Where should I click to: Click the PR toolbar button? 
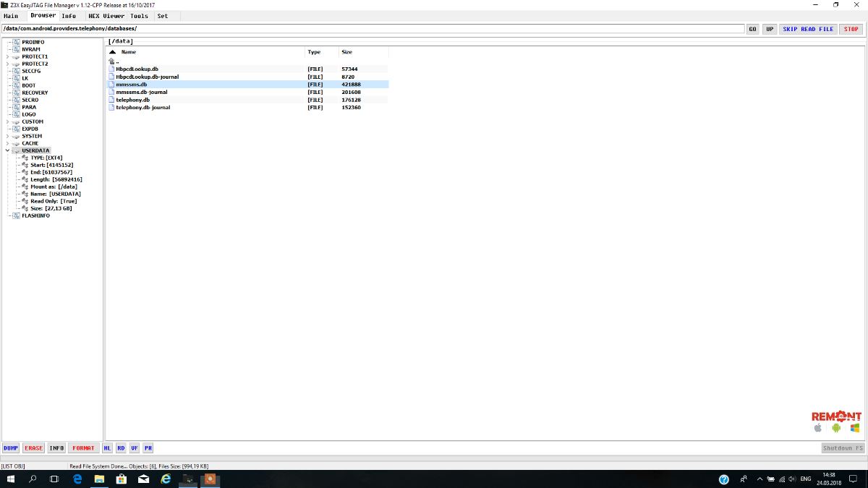[148, 448]
